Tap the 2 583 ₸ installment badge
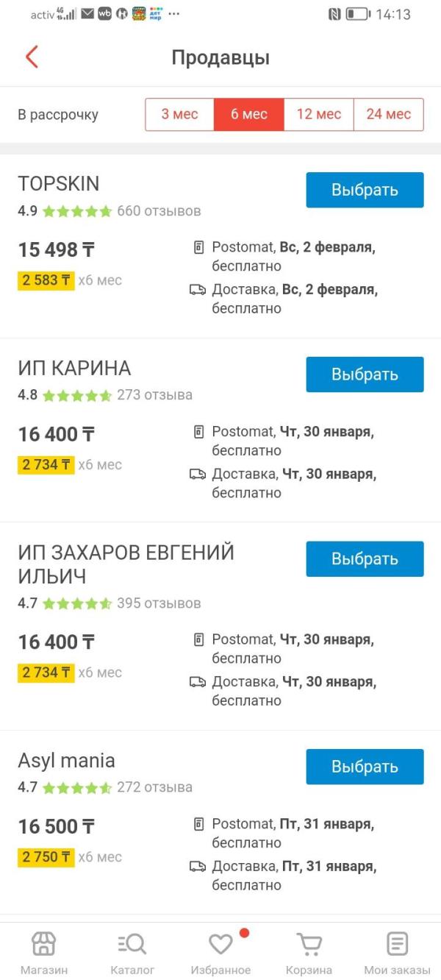The width and height of the screenshot is (441, 980). click(x=46, y=280)
